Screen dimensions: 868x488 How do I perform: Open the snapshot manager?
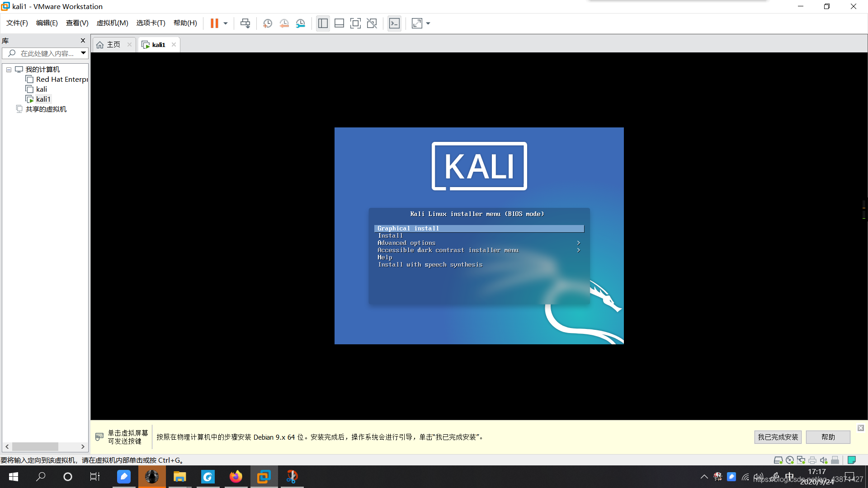301,23
